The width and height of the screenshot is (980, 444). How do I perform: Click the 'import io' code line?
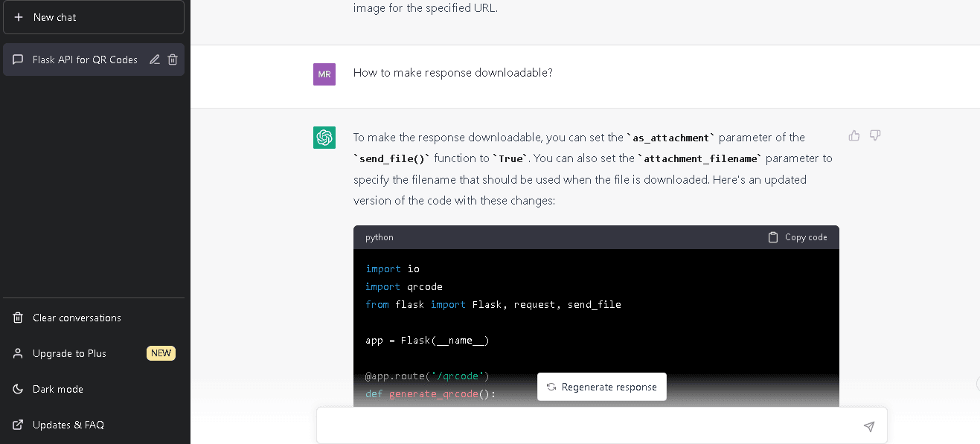coord(392,268)
